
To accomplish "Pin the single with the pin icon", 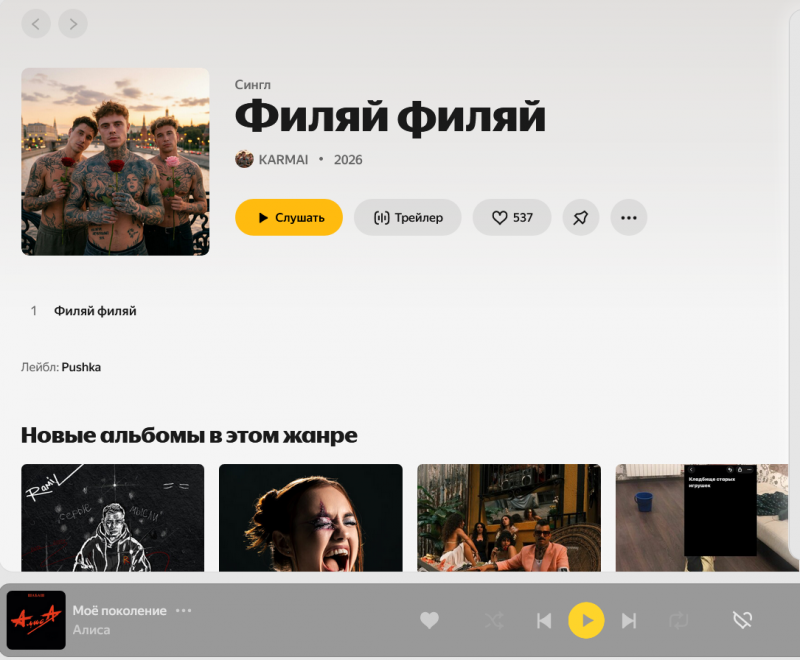I will pos(580,217).
